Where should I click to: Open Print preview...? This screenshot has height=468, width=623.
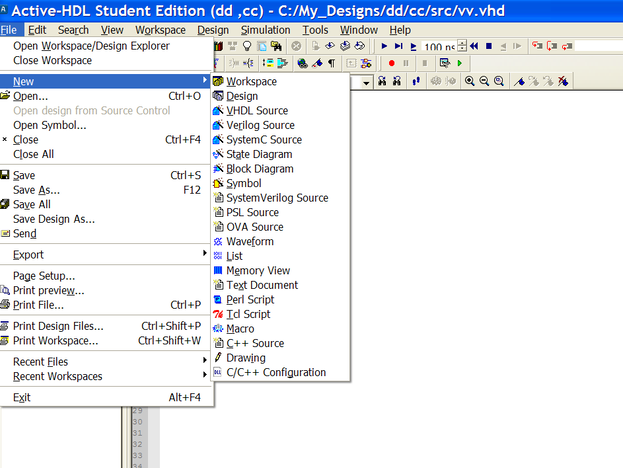(105, 290)
